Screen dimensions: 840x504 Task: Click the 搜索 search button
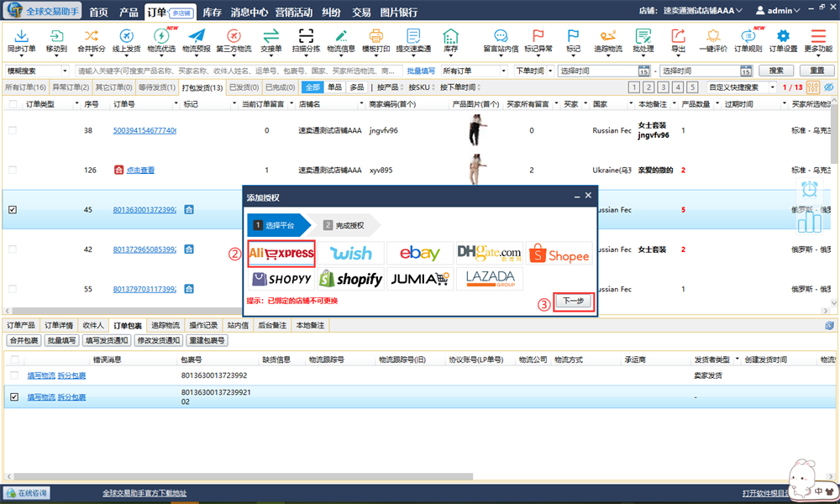[775, 71]
